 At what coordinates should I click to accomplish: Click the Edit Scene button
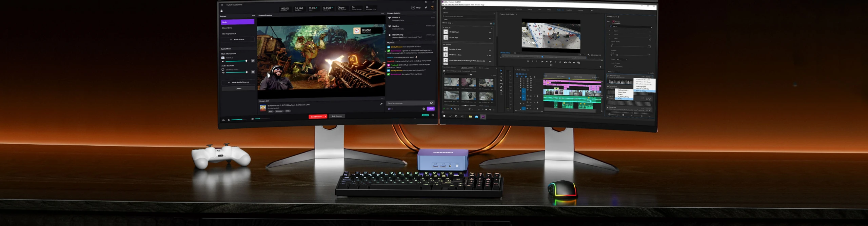click(x=337, y=116)
